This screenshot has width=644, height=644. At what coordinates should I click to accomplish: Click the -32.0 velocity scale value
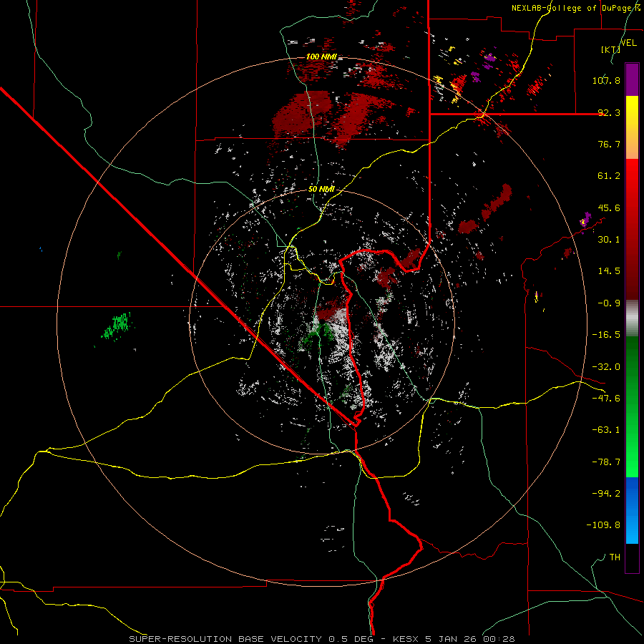[606, 367]
